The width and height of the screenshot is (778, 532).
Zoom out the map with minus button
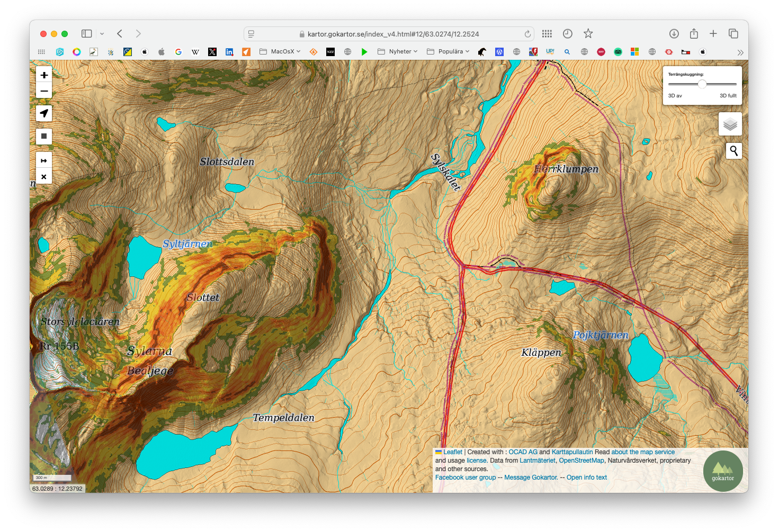click(44, 91)
